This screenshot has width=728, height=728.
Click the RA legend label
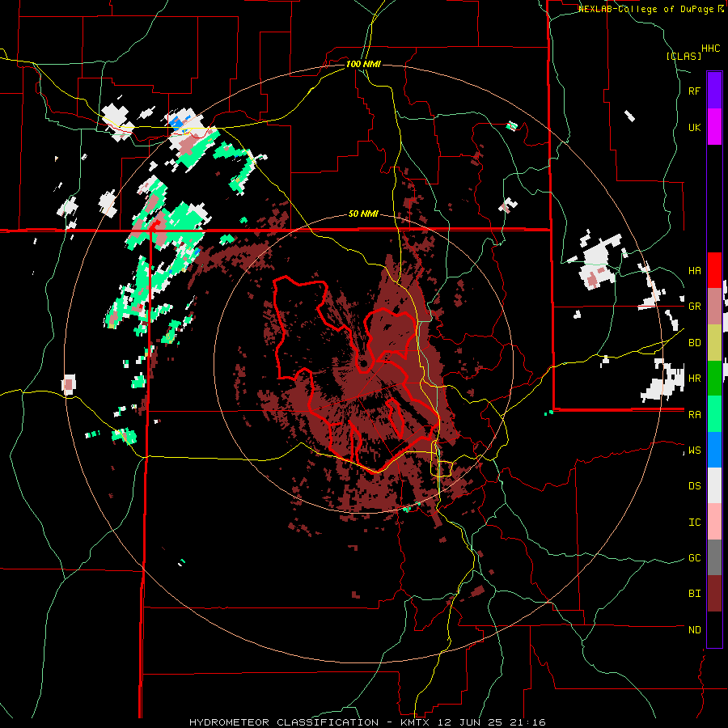694,415
